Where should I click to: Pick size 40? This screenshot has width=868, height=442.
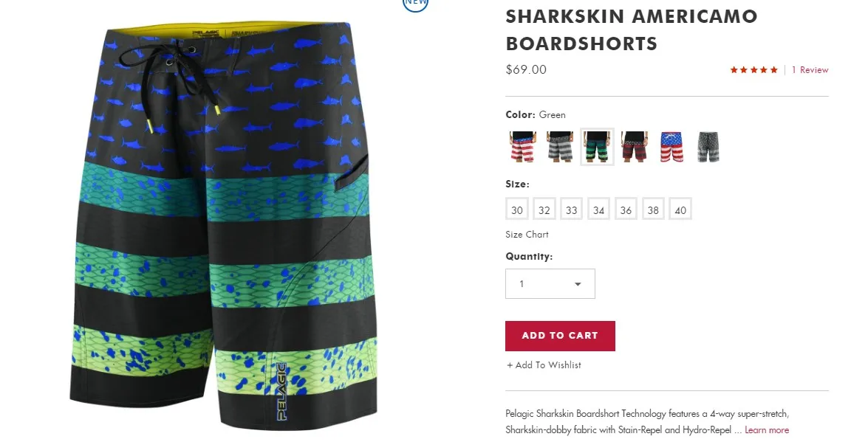pyautogui.click(x=680, y=210)
